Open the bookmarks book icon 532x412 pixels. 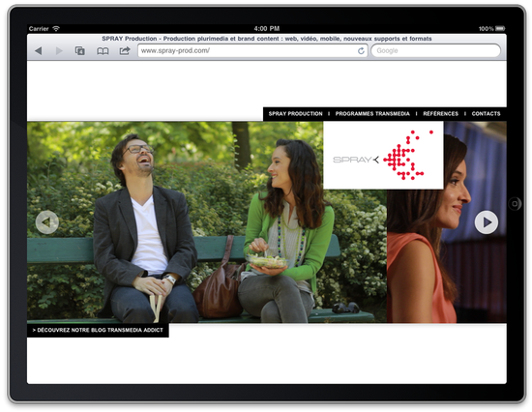tap(103, 51)
